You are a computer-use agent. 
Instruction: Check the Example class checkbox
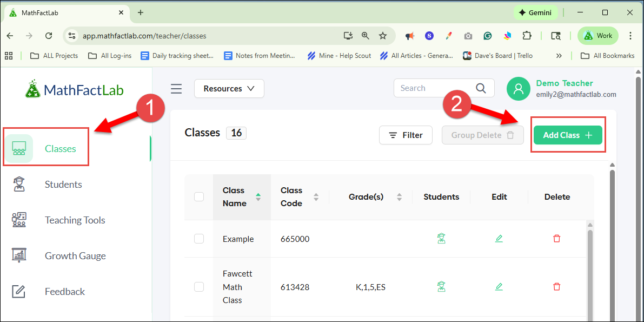[199, 239]
